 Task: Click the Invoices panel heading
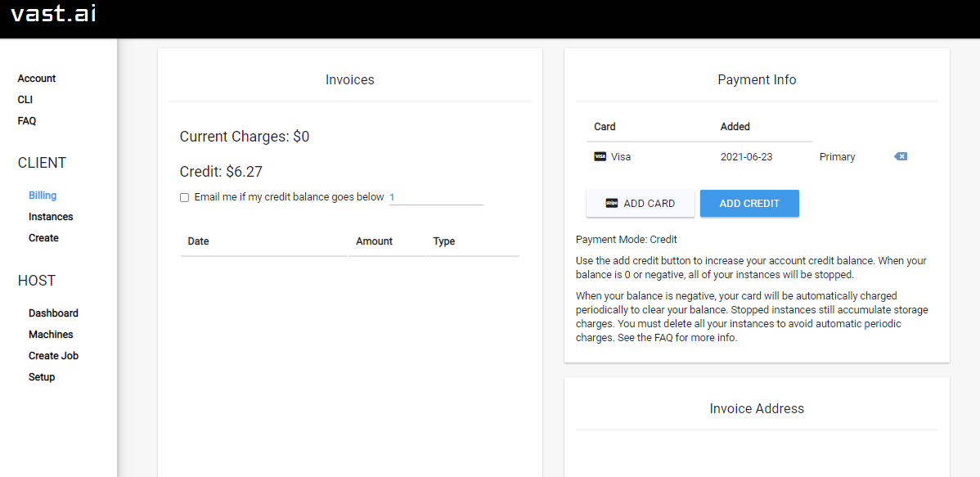click(350, 79)
